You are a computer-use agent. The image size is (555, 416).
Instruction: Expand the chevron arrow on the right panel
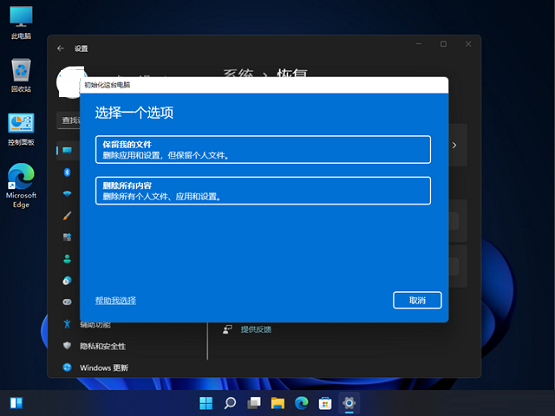pyautogui.click(x=454, y=145)
